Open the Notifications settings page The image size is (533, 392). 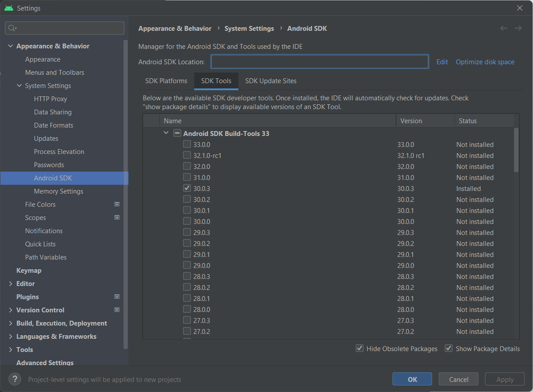[44, 231]
